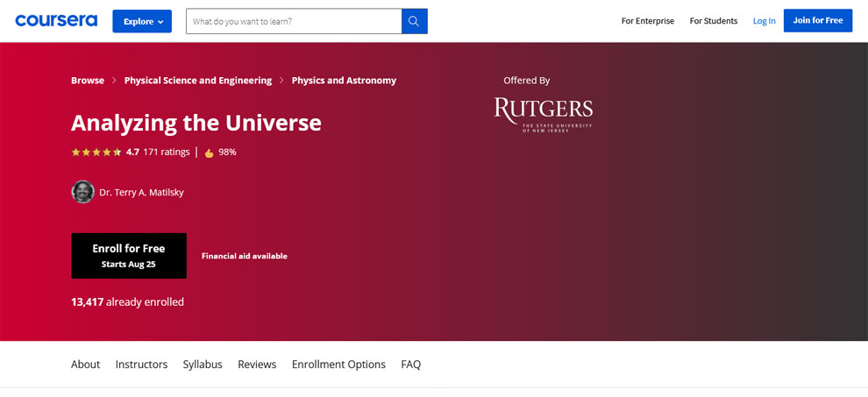Click the 98% approval text
Screen dimensions: 868x397
pyautogui.click(x=227, y=152)
